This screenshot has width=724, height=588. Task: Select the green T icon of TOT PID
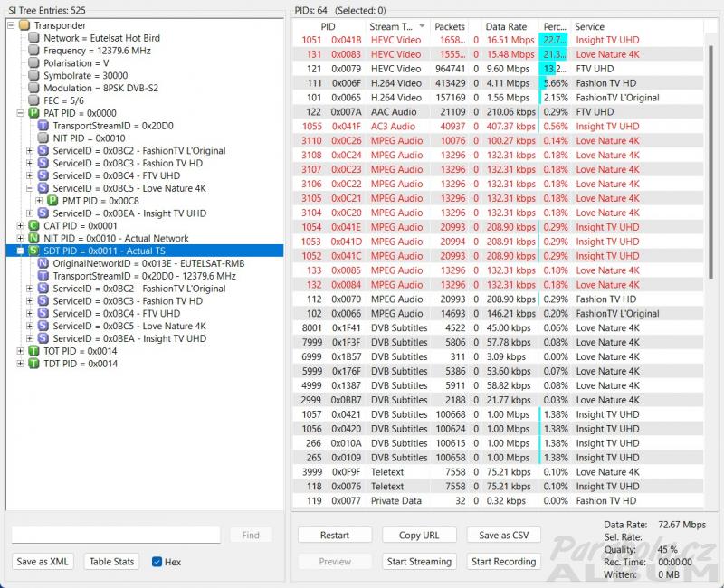click(x=33, y=351)
